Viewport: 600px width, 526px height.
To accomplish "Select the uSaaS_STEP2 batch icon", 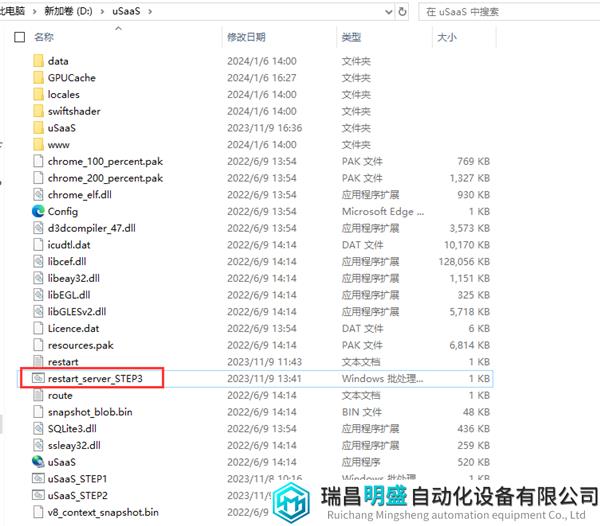I will [x=38, y=496].
